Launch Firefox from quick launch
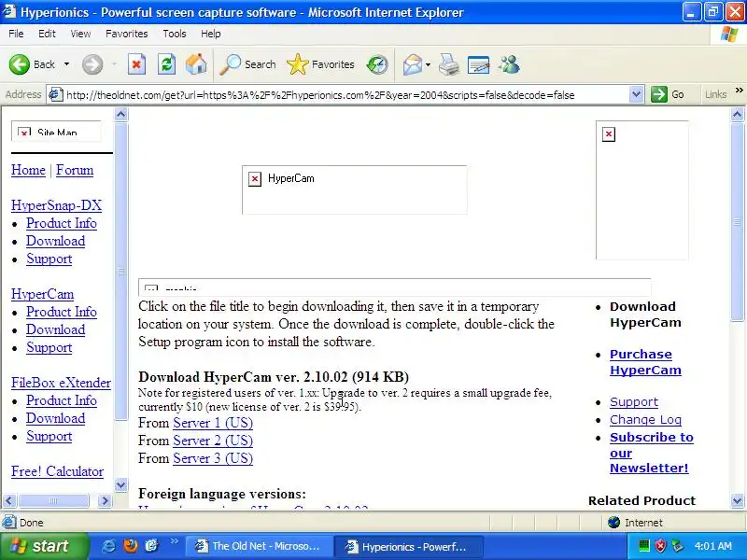This screenshot has height=560, width=747. pos(130,546)
